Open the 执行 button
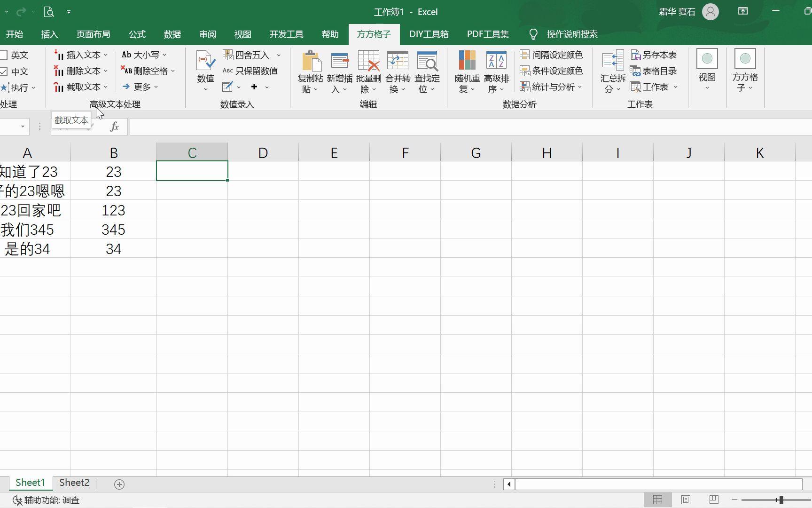 tap(18, 88)
